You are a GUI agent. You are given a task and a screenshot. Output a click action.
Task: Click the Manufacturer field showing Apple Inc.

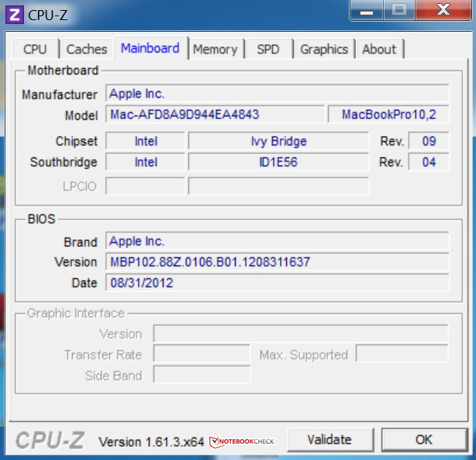(x=278, y=93)
